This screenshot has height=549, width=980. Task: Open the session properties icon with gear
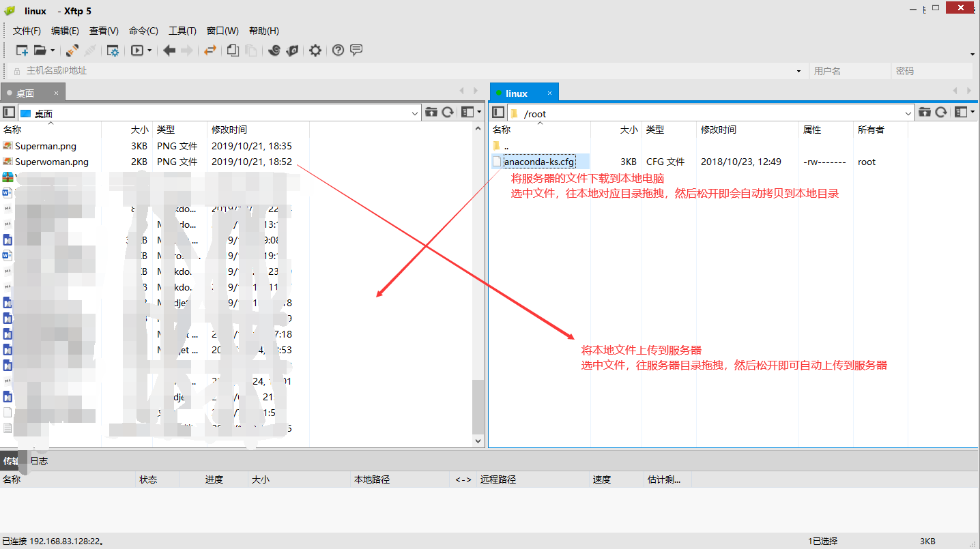click(x=113, y=50)
